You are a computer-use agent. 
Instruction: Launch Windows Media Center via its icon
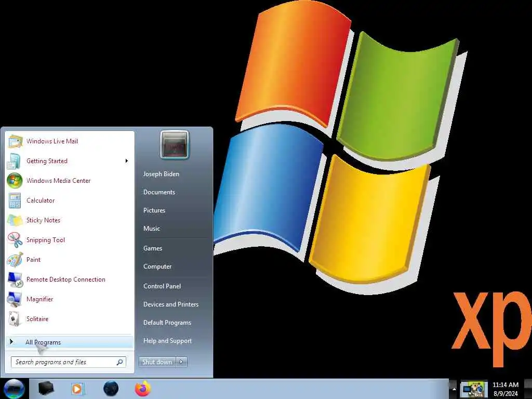15,181
